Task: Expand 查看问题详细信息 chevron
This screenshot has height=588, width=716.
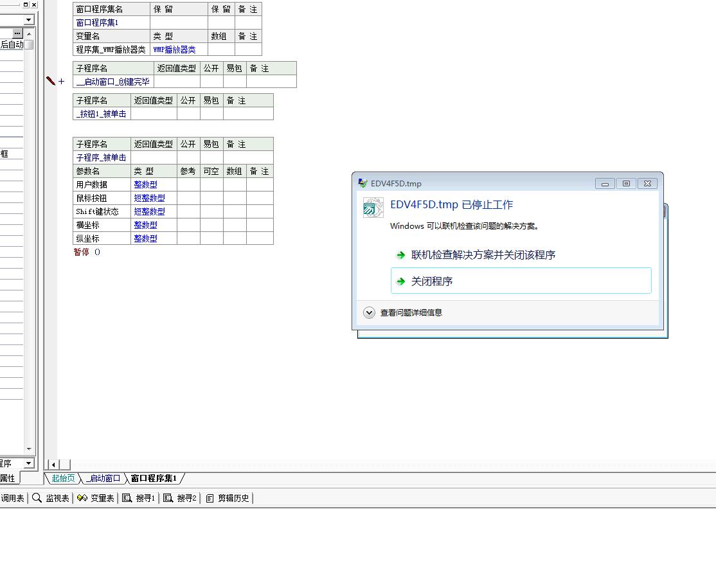Action: pos(369,313)
